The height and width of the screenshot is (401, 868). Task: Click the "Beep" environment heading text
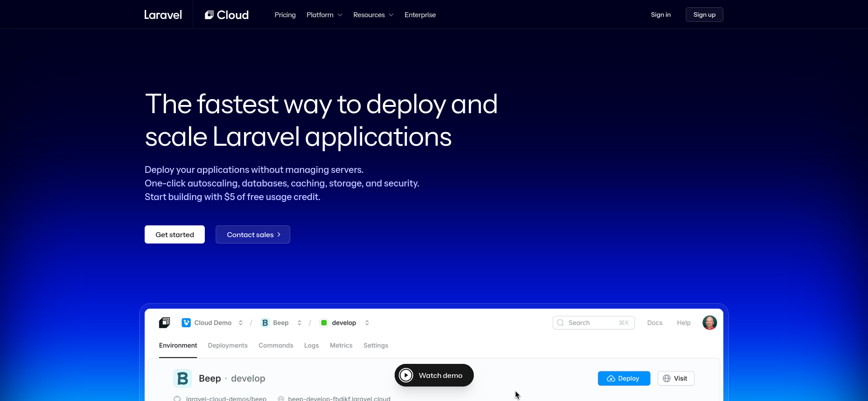tap(210, 378)
